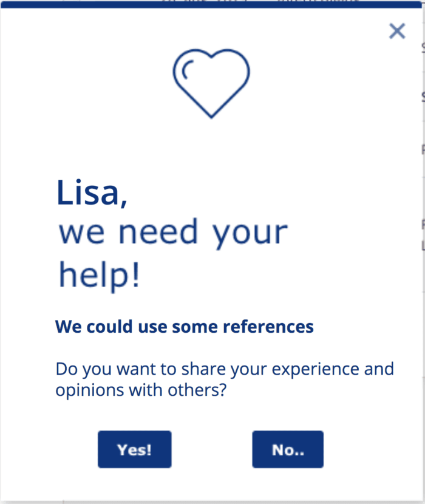
Task: Decline the request by clicking No..
Action: pyautogui.click(x=288, y=449)
